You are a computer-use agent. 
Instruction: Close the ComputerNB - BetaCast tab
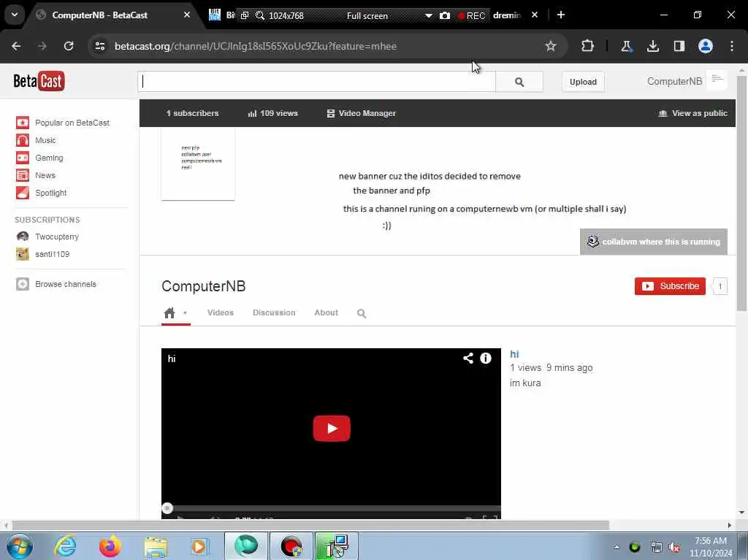(x=187, y=15)
